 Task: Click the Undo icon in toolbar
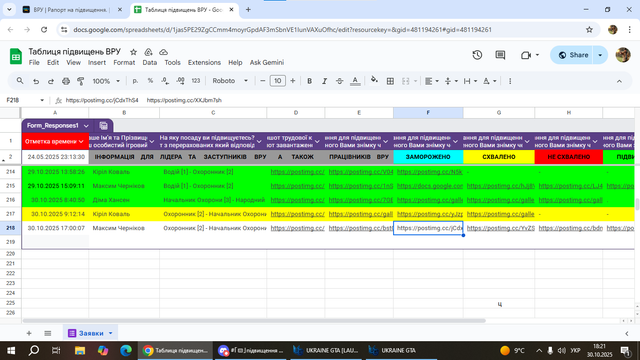point(36,81)
